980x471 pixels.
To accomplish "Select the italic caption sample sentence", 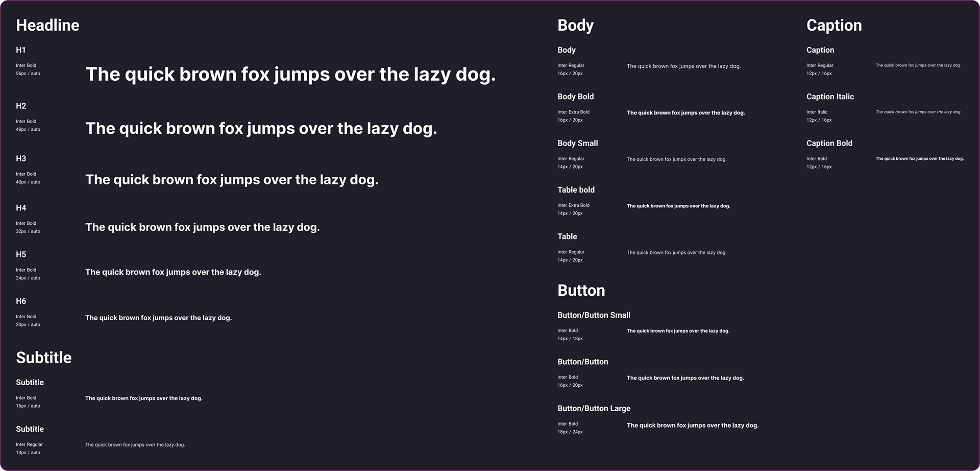I will pos(918,112).
